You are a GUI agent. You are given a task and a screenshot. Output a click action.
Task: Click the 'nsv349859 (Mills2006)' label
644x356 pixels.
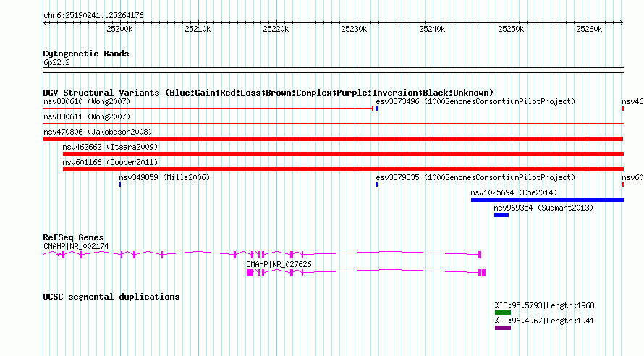[164, 178]
